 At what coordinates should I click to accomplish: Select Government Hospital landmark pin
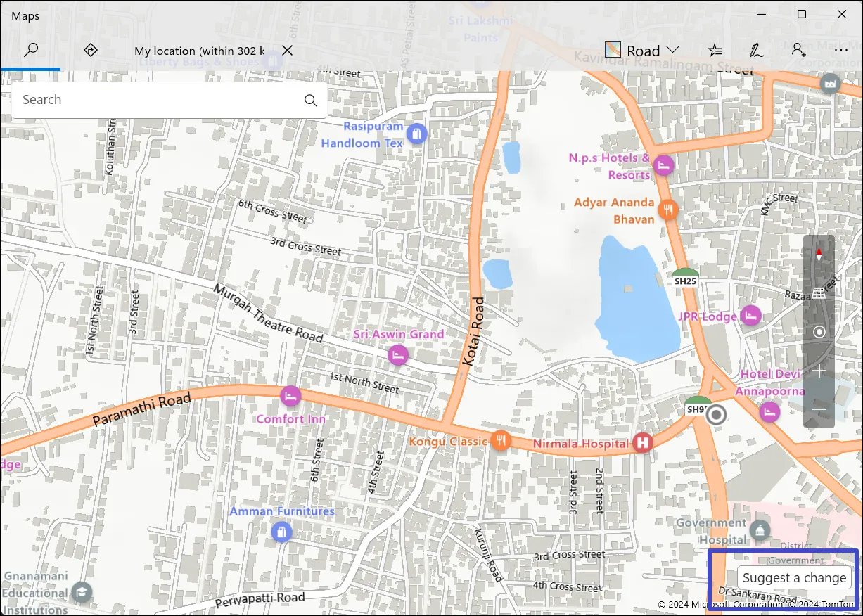(x=760, y=530)
